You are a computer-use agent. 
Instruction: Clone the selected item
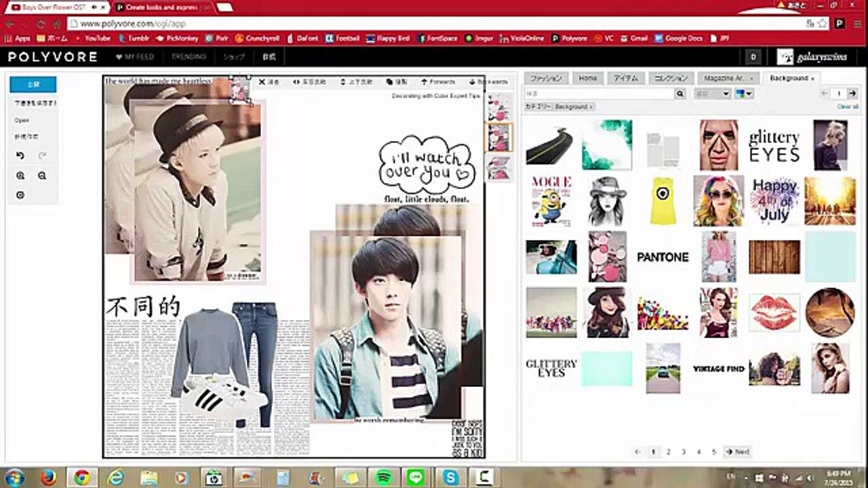[397, 82]
